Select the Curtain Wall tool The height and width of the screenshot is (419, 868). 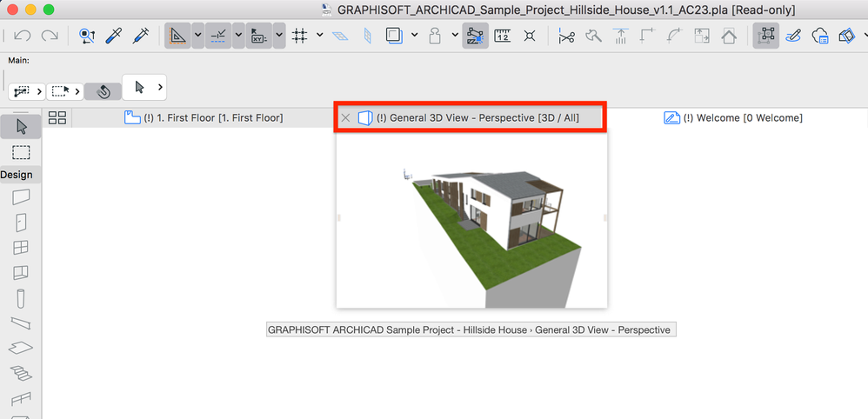tap(21, 273)
